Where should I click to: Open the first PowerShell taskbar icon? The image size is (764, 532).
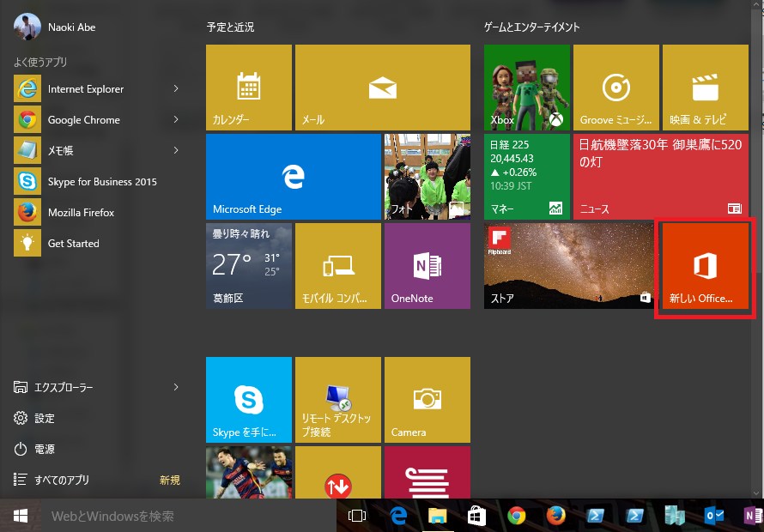[595, 516]
